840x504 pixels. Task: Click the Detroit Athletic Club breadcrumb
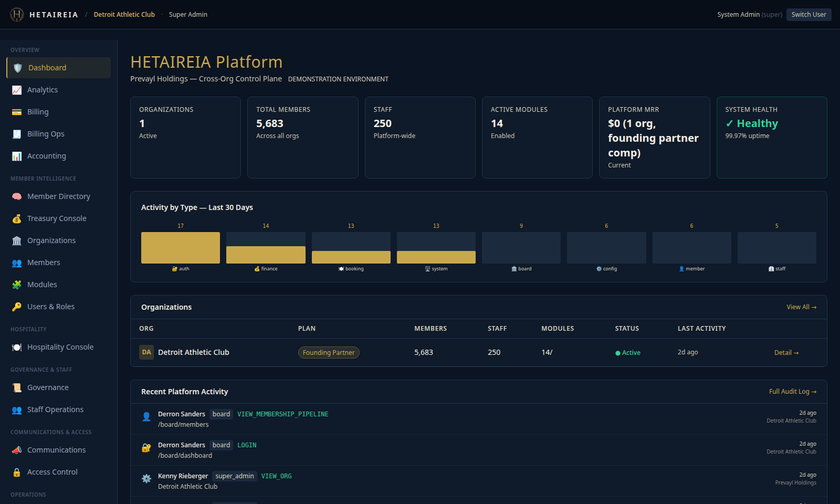[x=124, y=15]
